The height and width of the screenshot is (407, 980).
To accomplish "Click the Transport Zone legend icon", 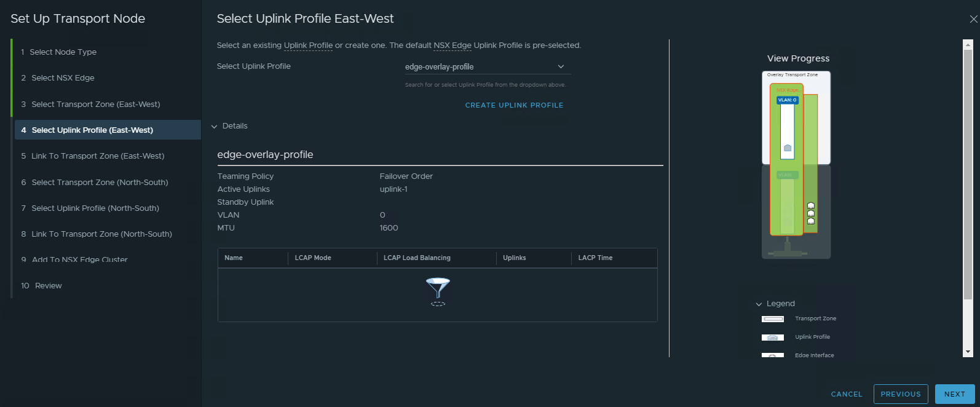I will tap(773, 319).
